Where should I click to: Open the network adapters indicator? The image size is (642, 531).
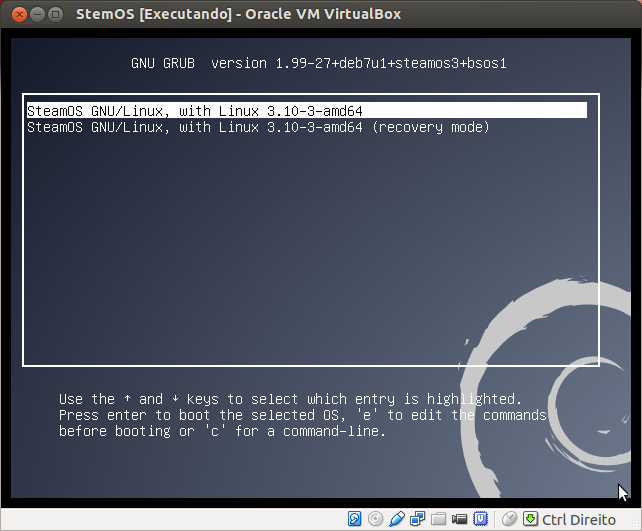coord(418,519)
